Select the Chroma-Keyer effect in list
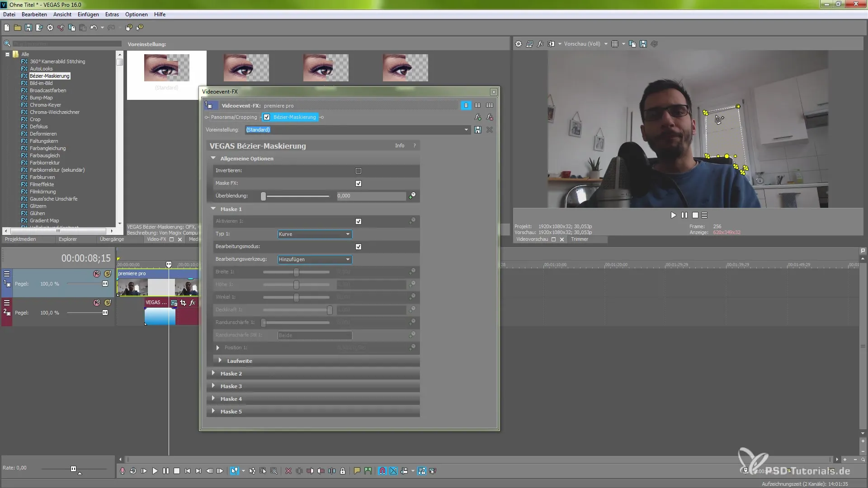Viewport: 868px width, 488px height. coord(45,105)
